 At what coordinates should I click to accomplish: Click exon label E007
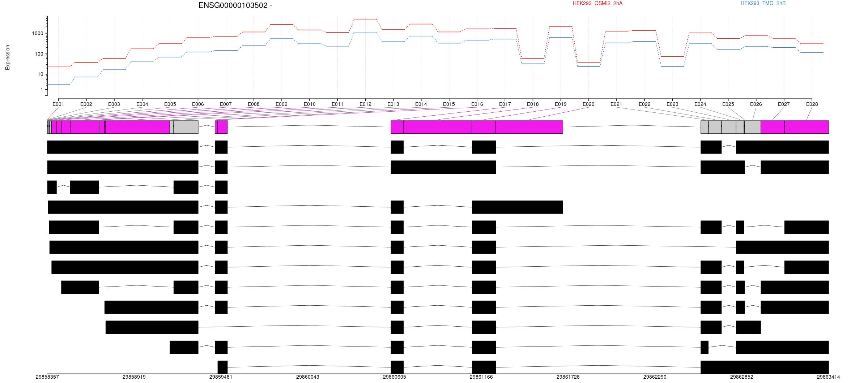coord(226,104)
